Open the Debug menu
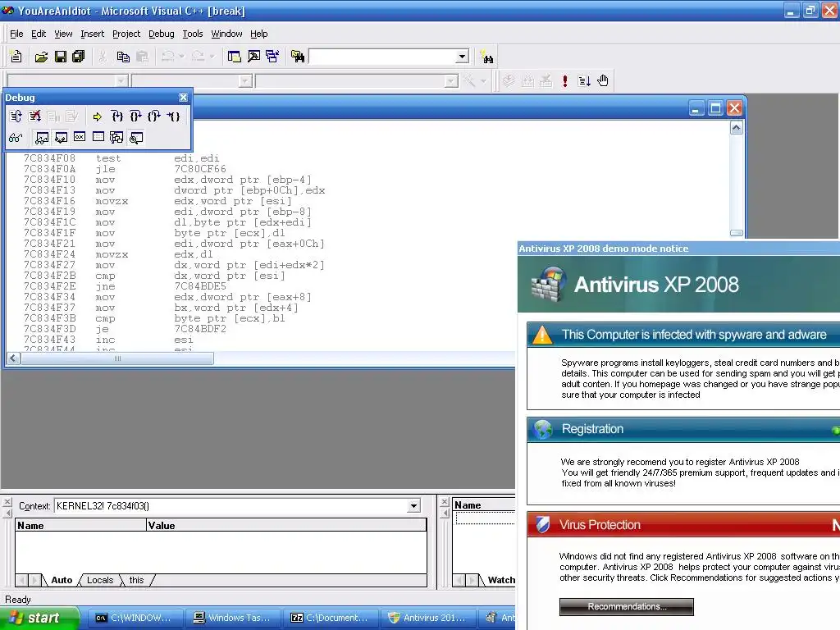The height and width of the screenshot is (630, 840). (x=162, y=34)
